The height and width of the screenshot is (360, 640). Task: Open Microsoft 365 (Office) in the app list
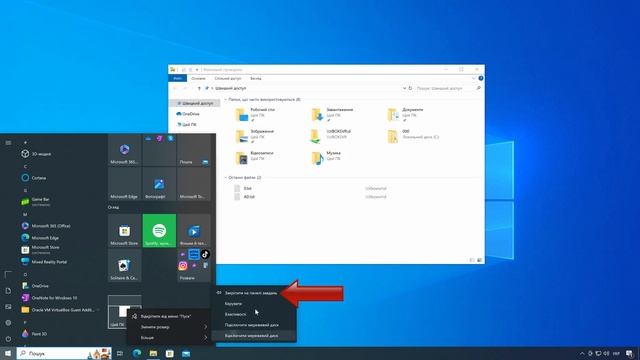click(x=46, y=226)
